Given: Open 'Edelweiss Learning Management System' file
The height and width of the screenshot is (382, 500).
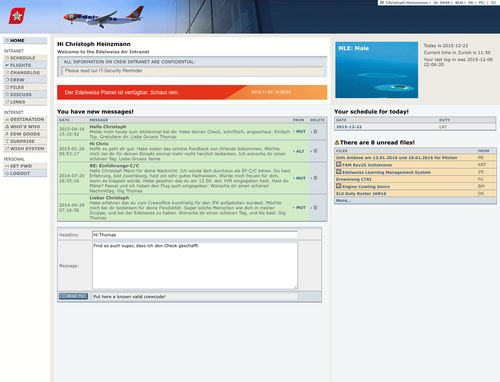Looking at the screenshot, I should click(386, 172).
